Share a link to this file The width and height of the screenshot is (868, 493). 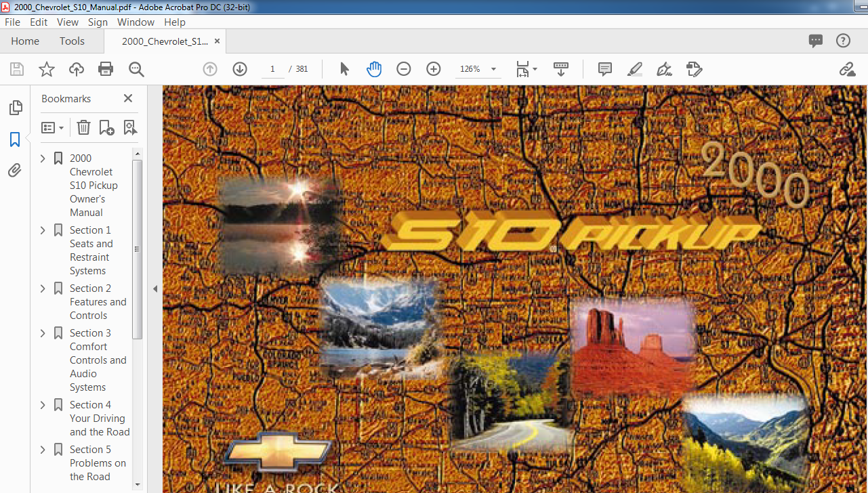[x=847, y=69]
